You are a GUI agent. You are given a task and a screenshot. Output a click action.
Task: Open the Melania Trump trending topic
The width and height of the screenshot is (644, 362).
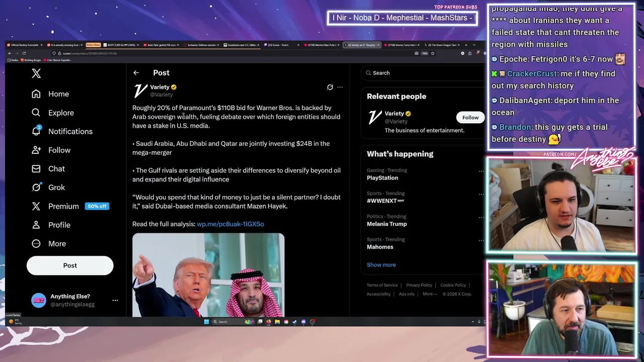click(387, 224)
